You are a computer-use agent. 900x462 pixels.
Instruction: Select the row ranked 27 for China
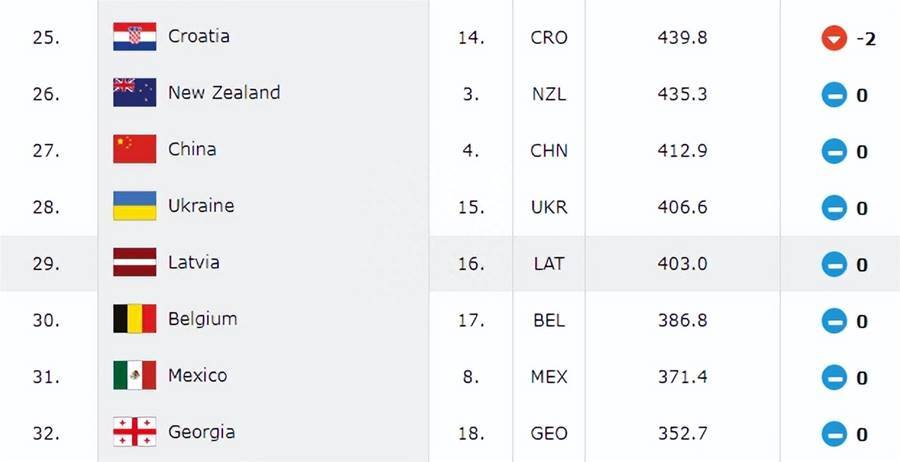(450, 150)
